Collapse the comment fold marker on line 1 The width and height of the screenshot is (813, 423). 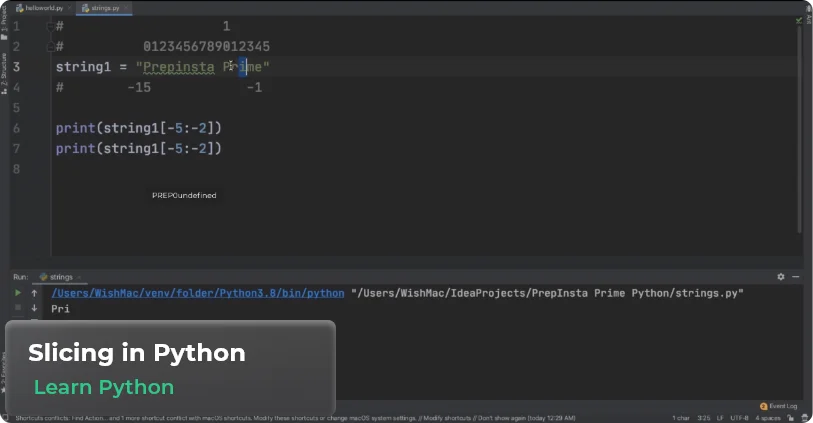[x=49, y=25]
